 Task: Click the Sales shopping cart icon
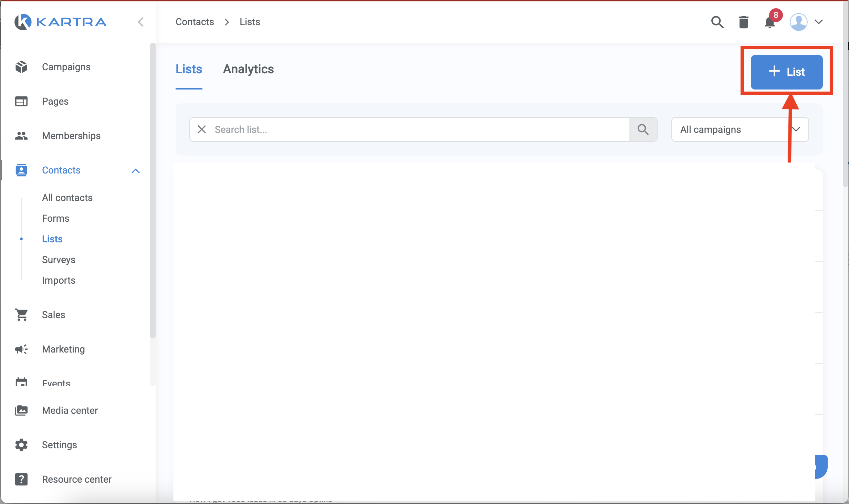(x=21, y=315)
